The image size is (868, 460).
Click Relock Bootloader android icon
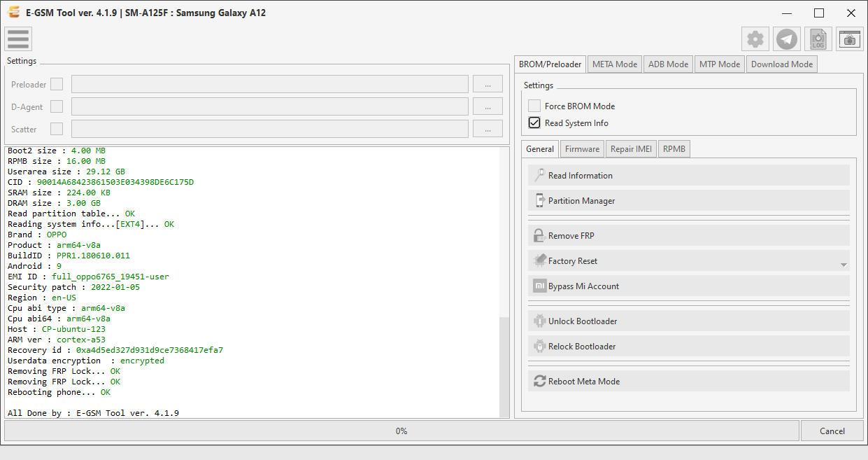(539, 346)
